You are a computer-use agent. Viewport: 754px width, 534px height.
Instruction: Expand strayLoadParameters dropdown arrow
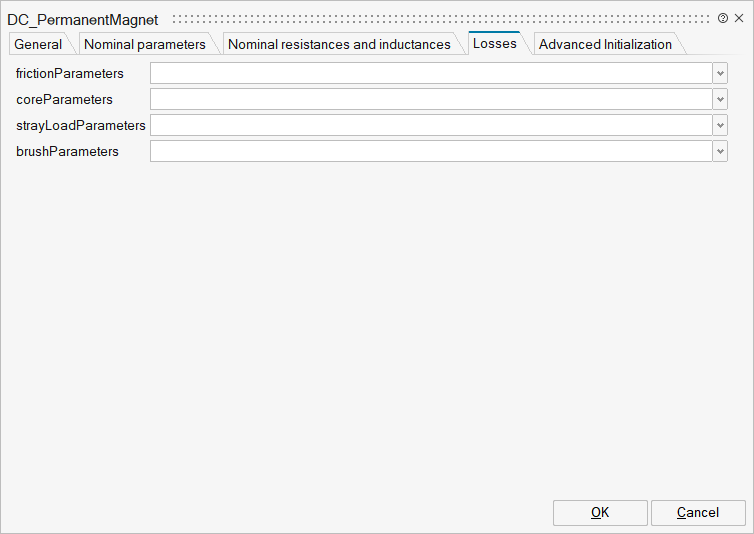[x=720, y=125]
